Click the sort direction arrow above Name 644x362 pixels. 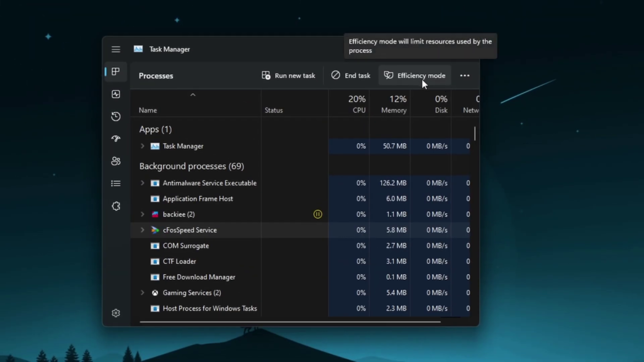click(192, 95)
